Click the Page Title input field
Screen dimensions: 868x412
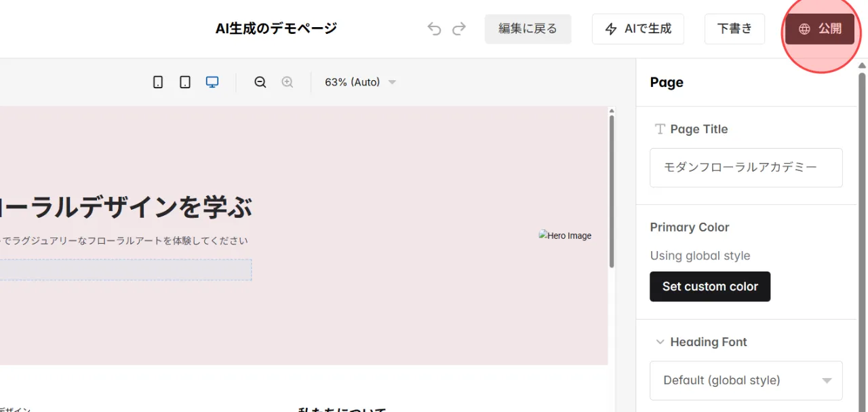746,168
